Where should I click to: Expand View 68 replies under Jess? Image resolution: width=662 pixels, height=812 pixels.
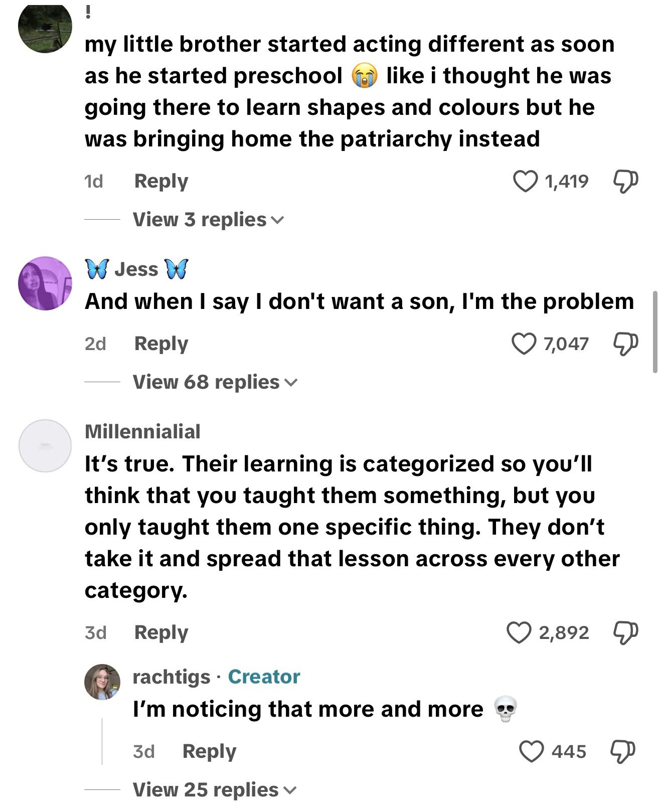(215, 382)
